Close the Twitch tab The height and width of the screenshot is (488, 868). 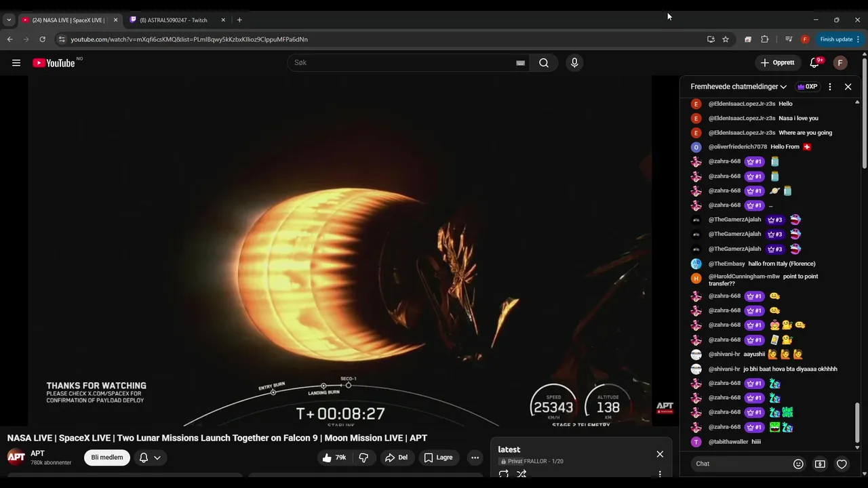[223, 20]
